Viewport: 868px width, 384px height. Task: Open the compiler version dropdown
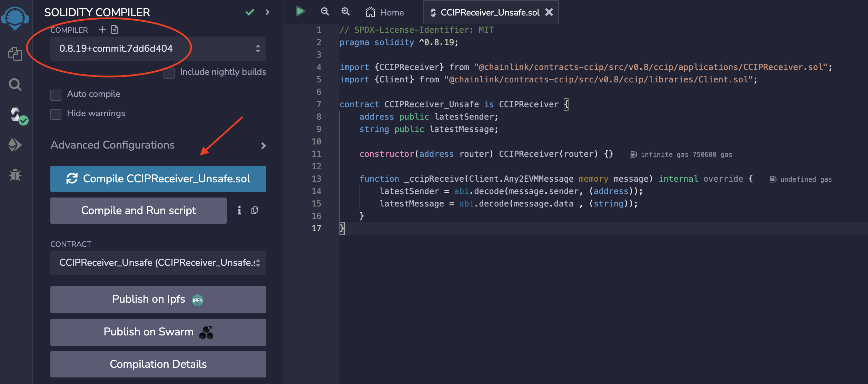[x=158, y=49]
